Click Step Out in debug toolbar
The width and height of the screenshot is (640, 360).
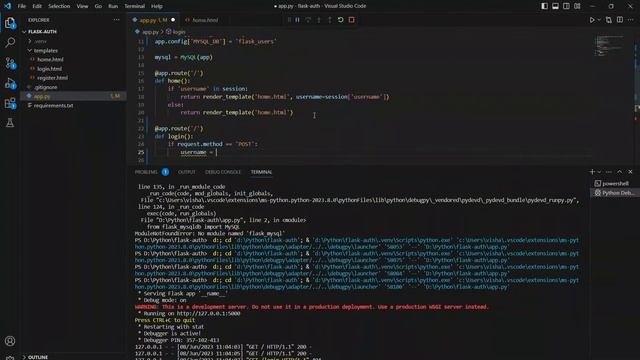tap(330, 20)
